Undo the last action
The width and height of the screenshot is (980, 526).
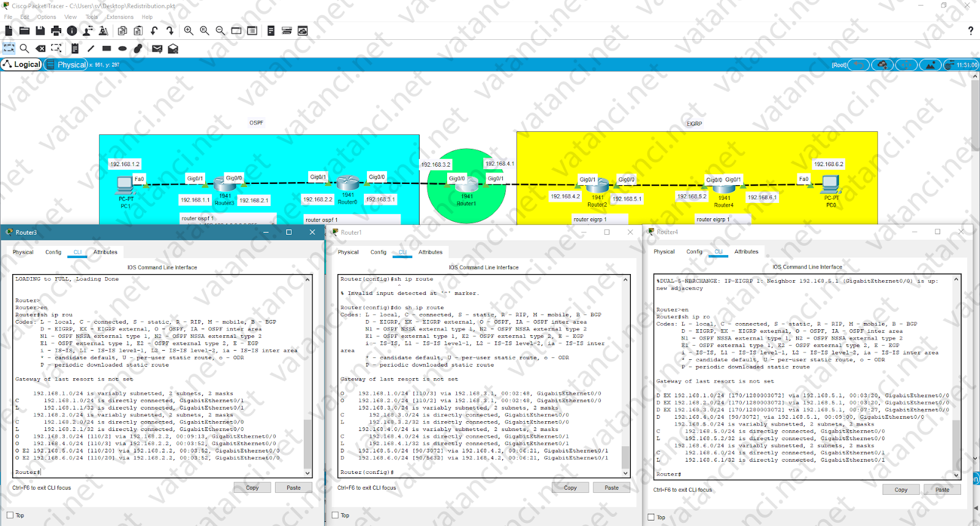154,31
